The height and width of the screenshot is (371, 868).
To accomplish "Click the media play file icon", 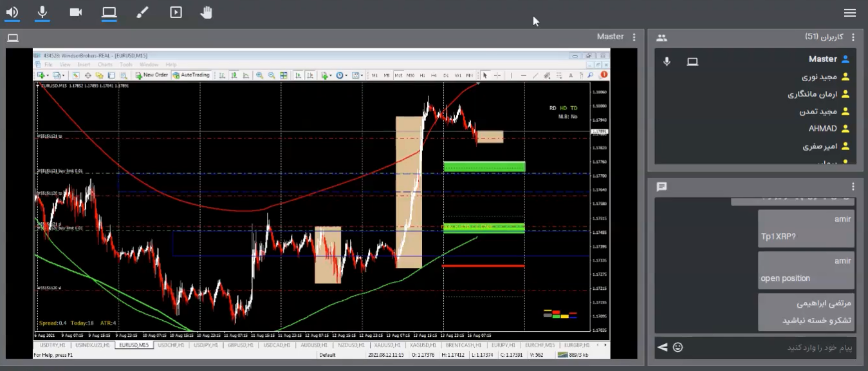I will [x=176, y=12].
